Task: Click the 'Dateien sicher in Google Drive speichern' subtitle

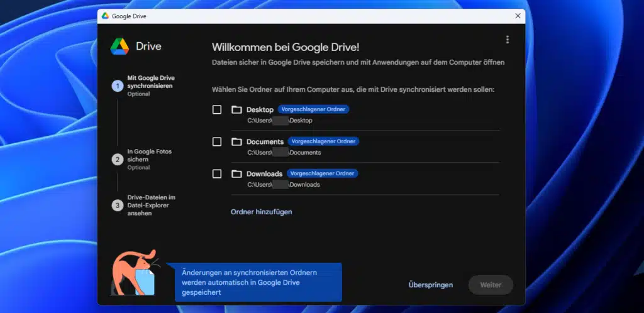Action: pyautogui.click(x=358, y=62)
